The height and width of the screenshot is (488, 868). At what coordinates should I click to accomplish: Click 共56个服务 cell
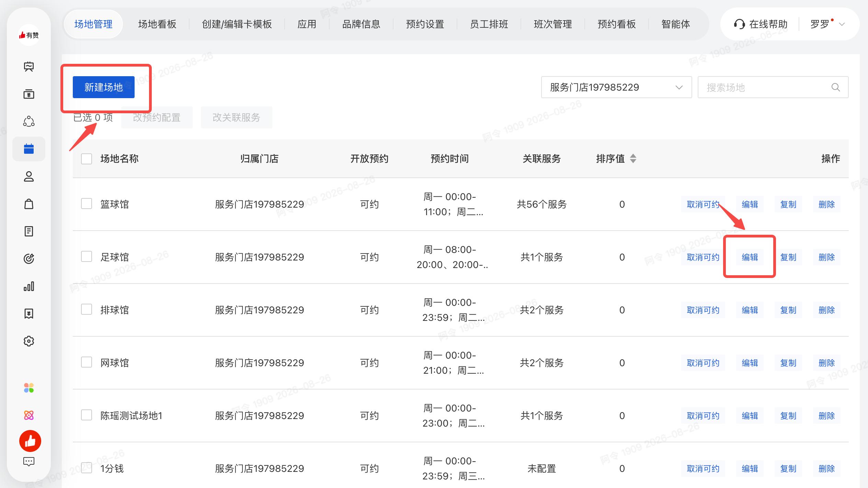542,204
